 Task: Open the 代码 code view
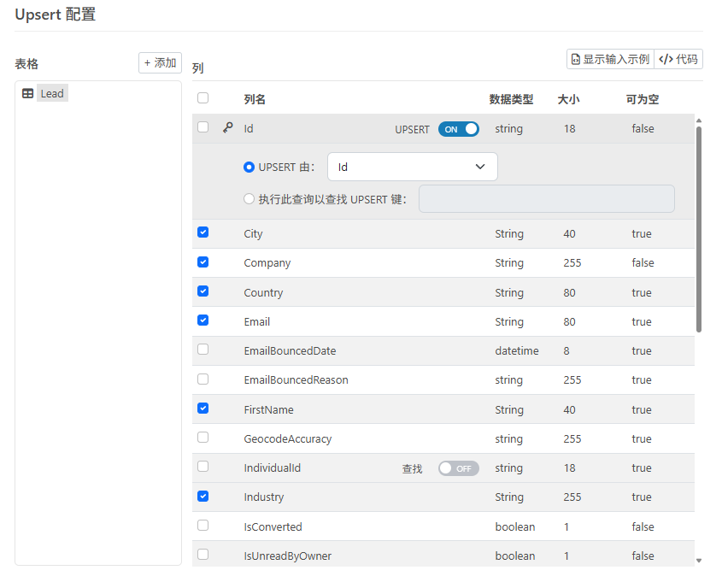pos(678,59)
